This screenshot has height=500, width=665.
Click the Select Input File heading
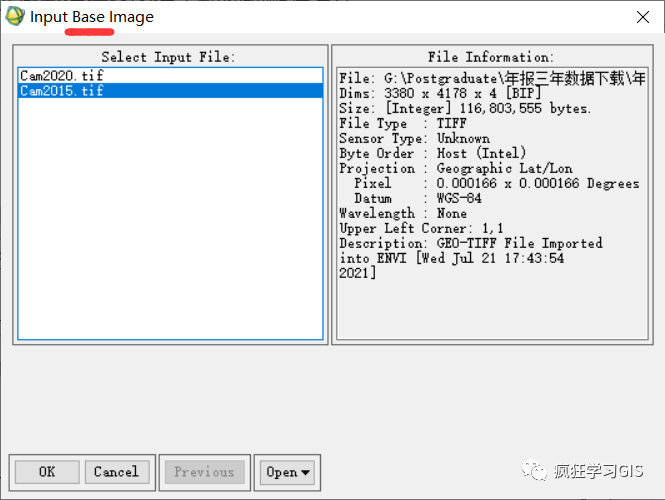(168, 57)
